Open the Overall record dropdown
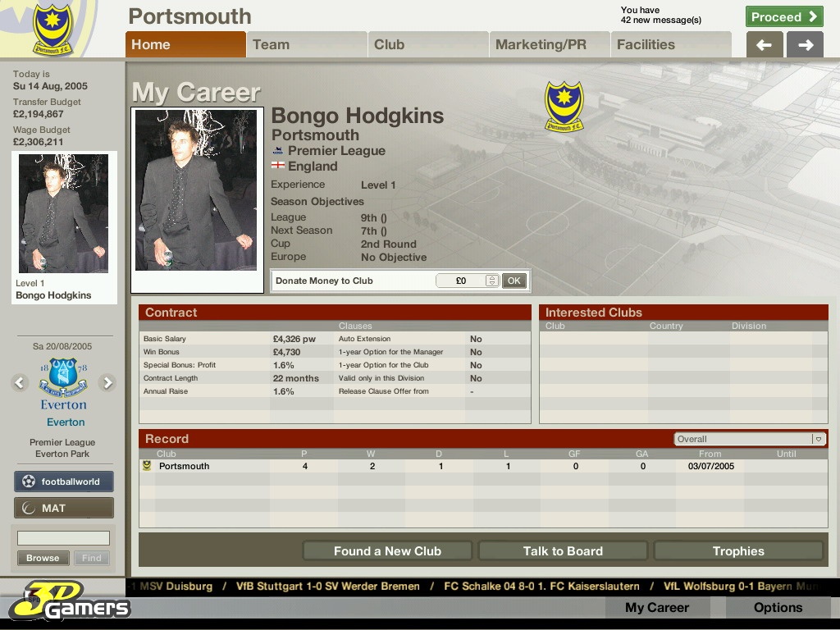Screen dimensions: 840x630 [x=750, y=439]
